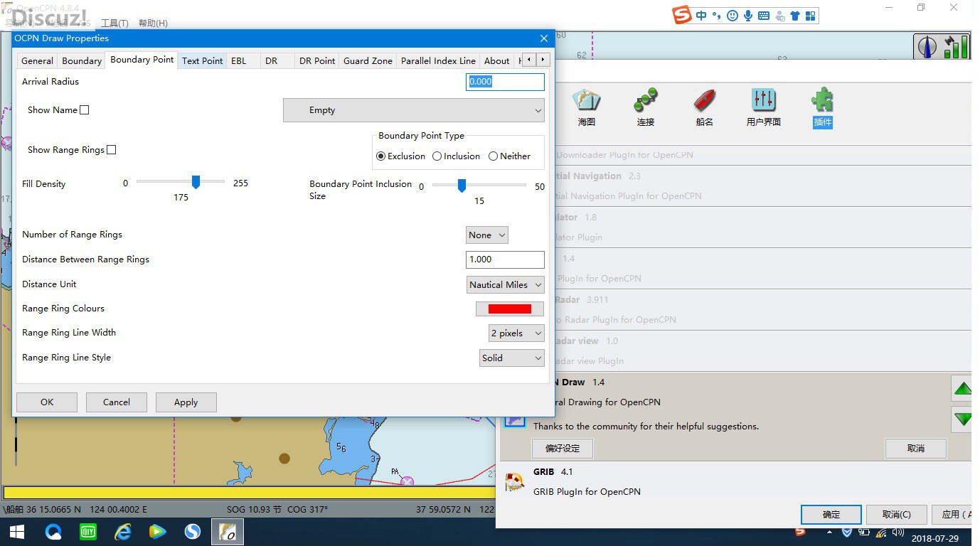This screenshot has height=546, width=980.
Task: Pick the red Range Ring Colours swatch
Action: click(x=509, y=309)
